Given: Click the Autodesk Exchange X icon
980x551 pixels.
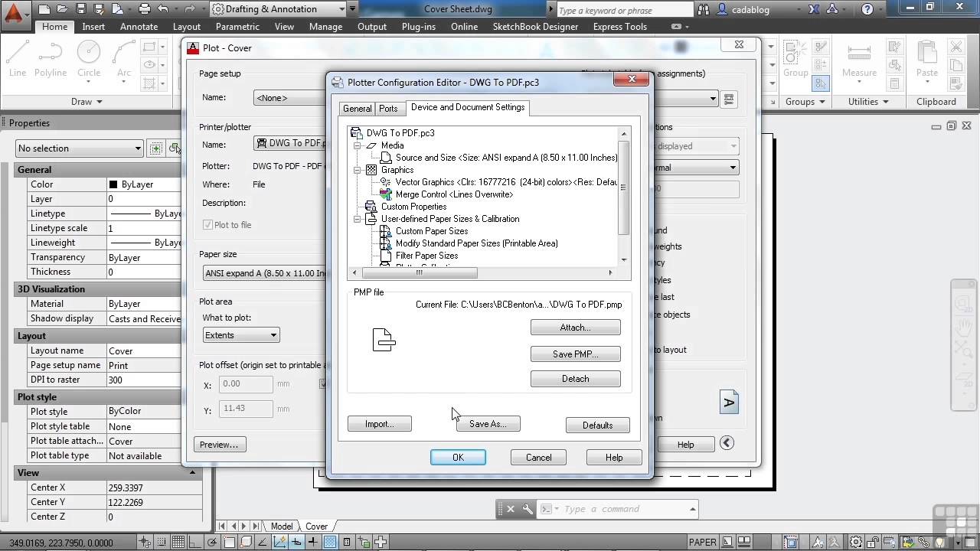Looking at the screenshot, I should tap(814, 10).
